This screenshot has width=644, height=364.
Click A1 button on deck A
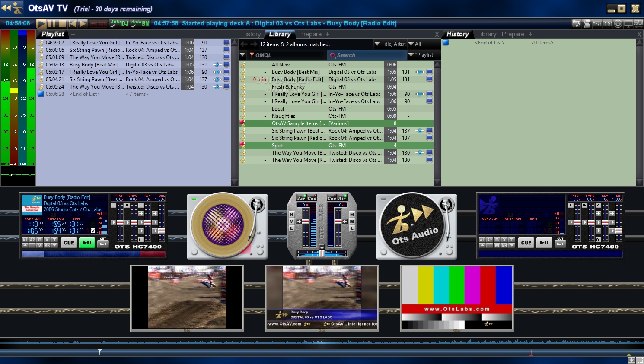point(25,240)
